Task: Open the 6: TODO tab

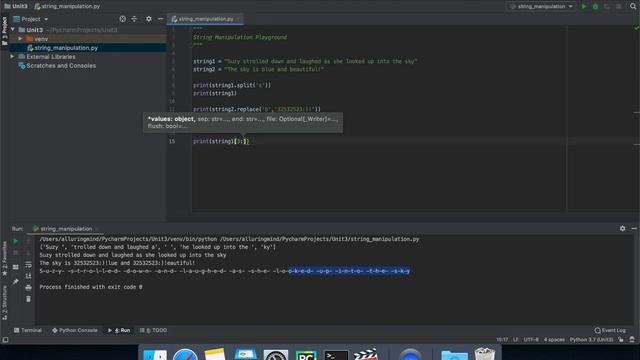Action: click(x=153, y=330)
